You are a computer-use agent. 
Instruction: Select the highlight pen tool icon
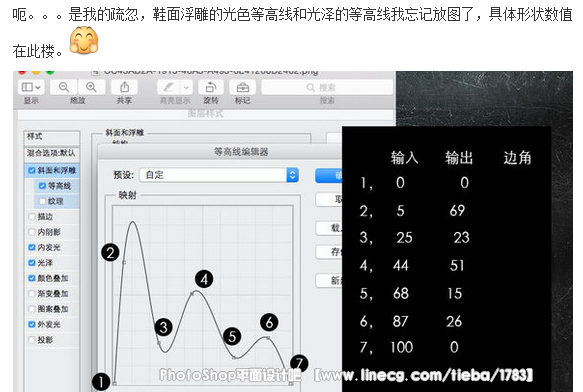tap(168, 87)
